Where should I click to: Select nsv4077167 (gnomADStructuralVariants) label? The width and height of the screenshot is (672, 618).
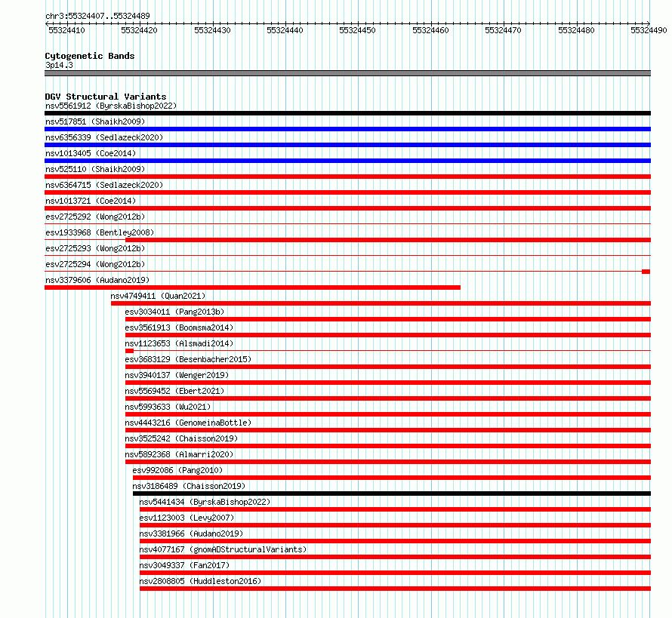click(x=223, y=549)
